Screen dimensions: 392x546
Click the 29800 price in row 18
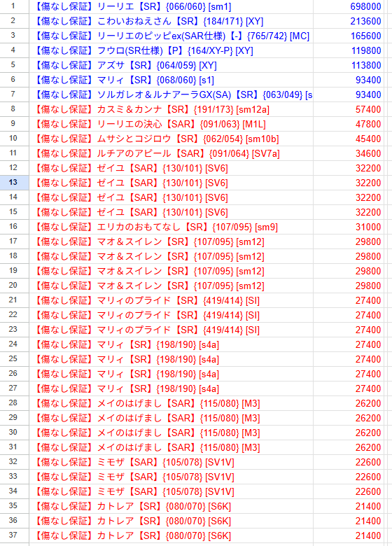(x=348, y=256)
